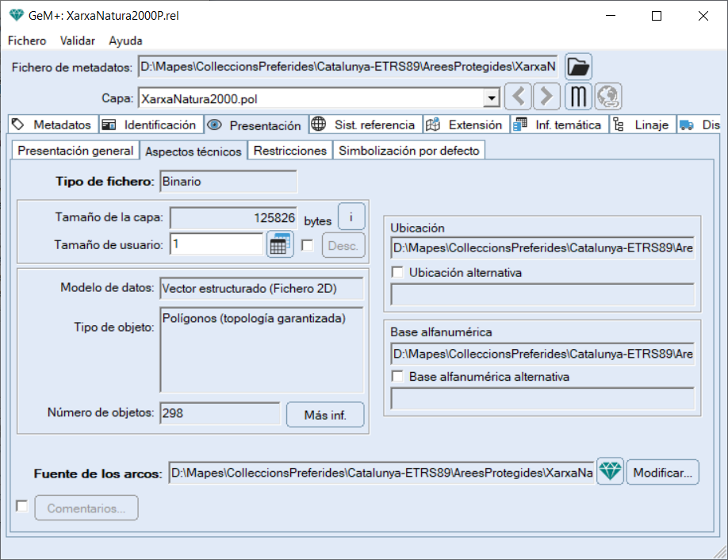Open the Fichero menu
This screenshot has width=728, height=560.
[27, 40]
